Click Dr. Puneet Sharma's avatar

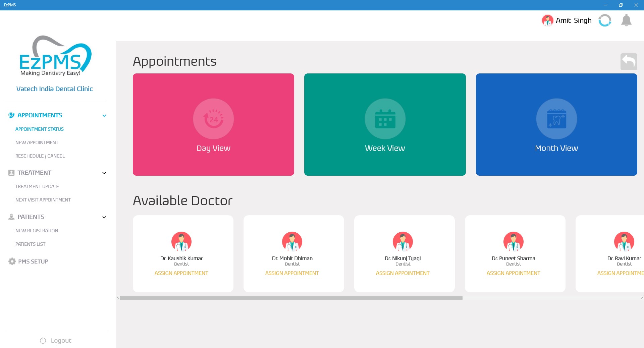click(x=514, y=241)
